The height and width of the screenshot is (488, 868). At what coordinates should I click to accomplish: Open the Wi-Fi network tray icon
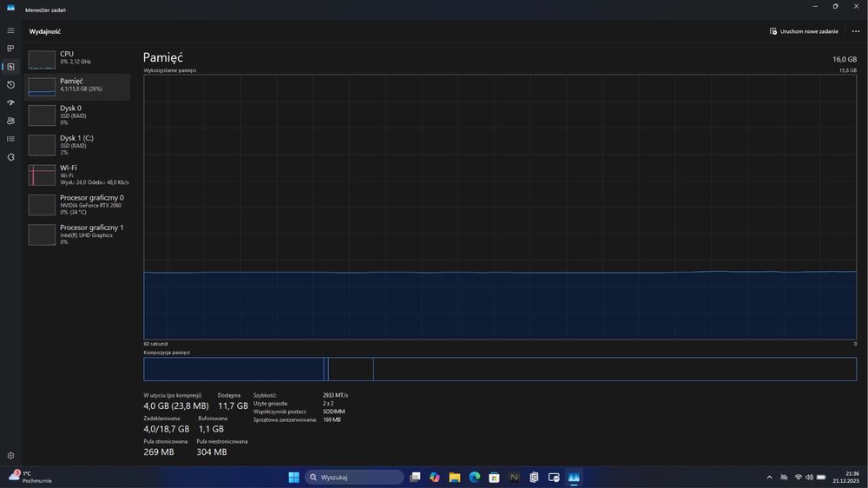pyautogui.click(x=799, y=478)
